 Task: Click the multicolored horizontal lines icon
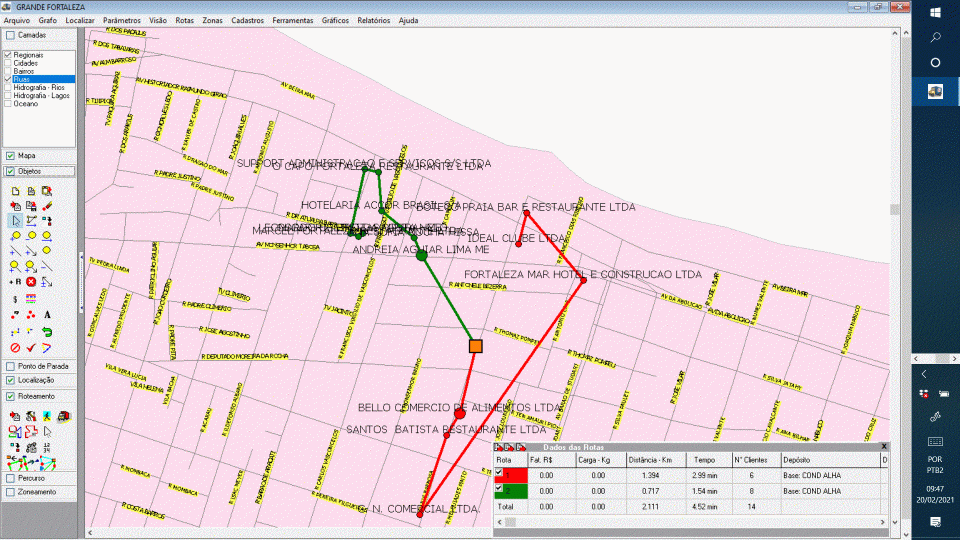click(31, 299)
